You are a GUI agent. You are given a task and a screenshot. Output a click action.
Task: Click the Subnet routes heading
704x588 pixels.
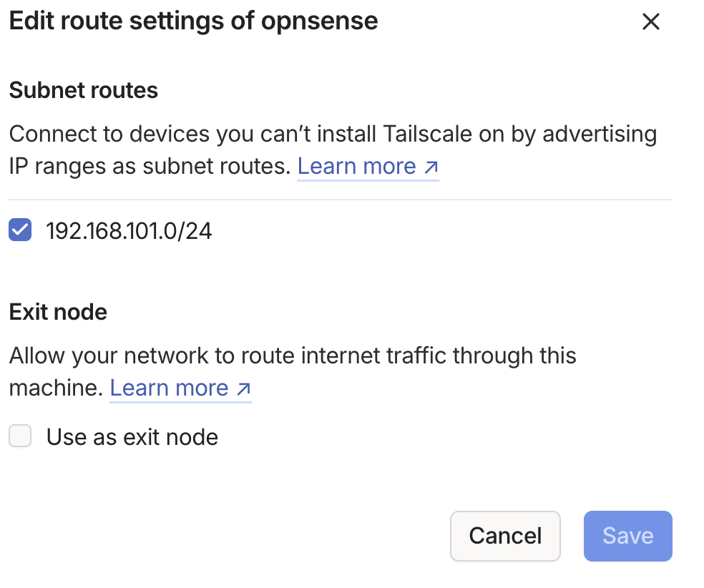[84, 90]
